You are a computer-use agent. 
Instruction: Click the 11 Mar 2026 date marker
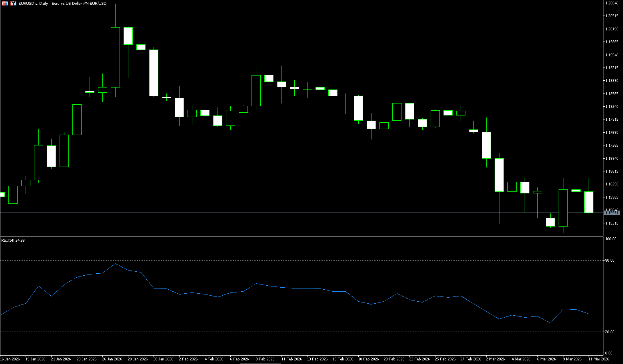(599, 359)
